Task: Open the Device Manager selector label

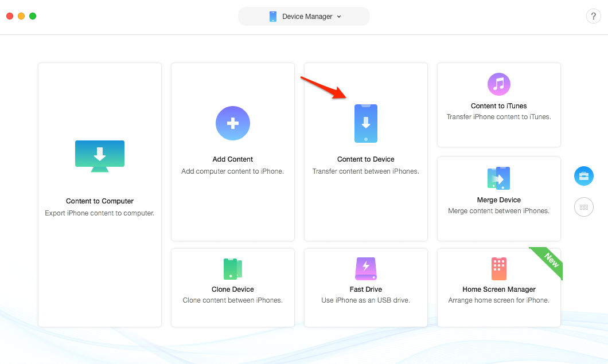Action: (x=307, y=16)
